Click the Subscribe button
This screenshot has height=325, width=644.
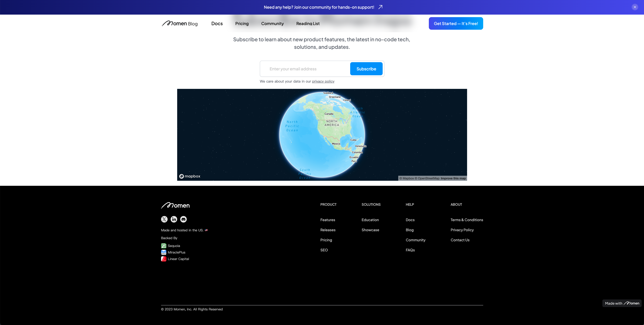tap(366, 69)
